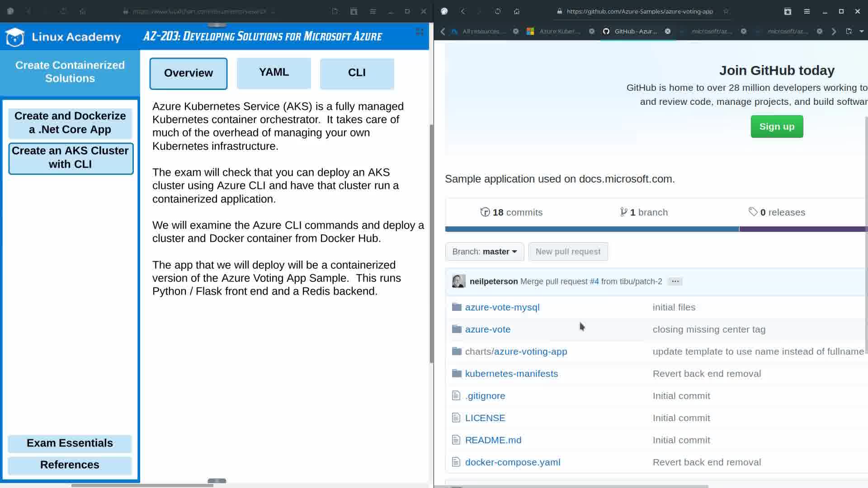Open the Branch: master dropdown
The height and width of the screenshot is (488, 868).
(484, 252)
